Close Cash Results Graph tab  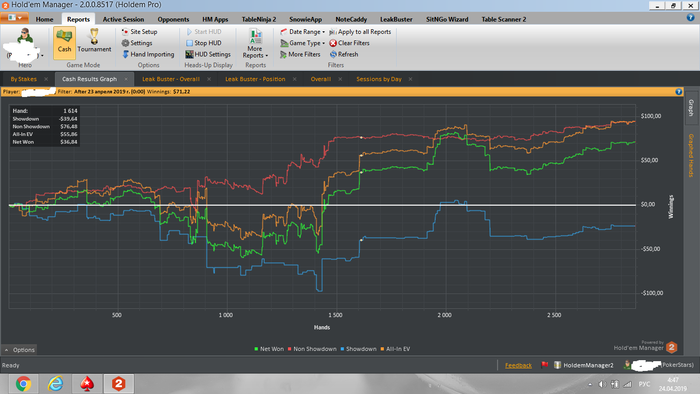(x=126, y=79)
